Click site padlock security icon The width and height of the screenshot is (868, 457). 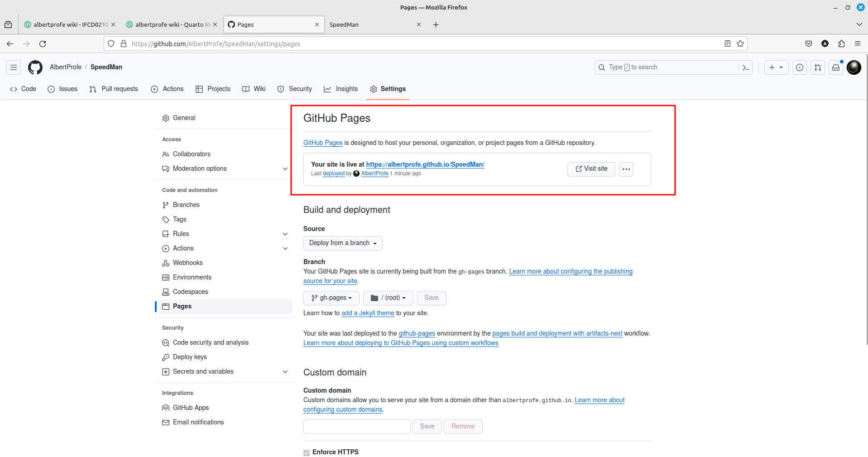point(123,44)
